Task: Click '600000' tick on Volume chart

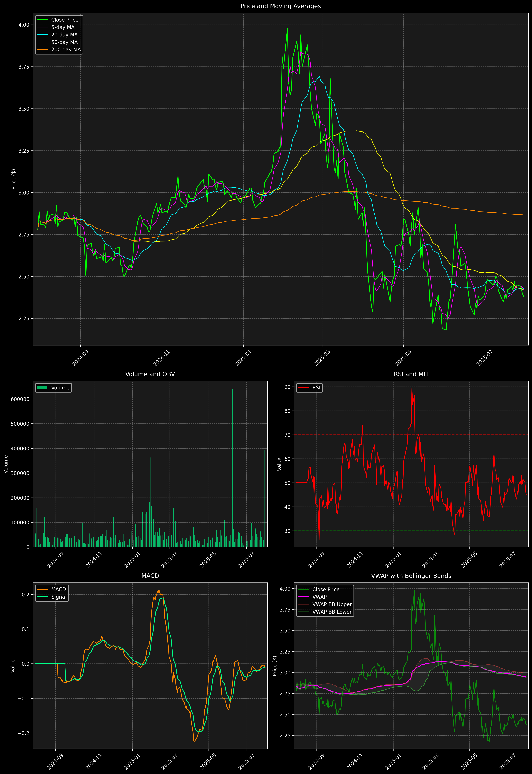Action: pyautogui.click(x=21, y=399)
